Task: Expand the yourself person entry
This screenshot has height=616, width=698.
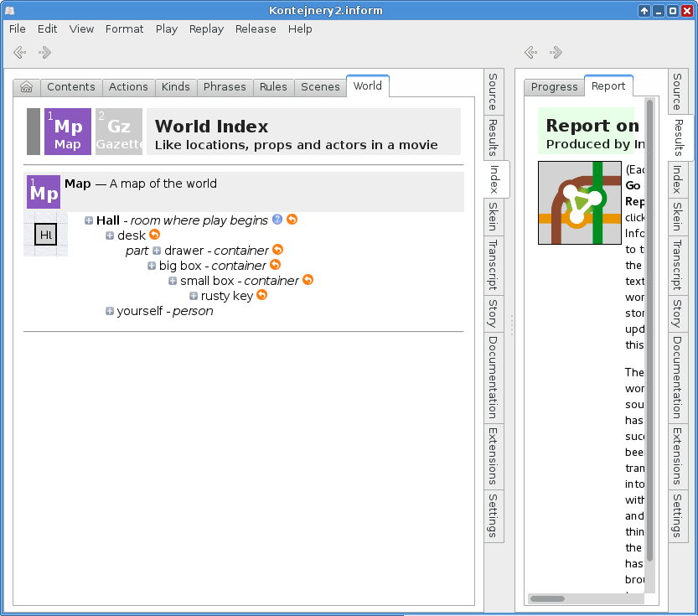Action: [x=110, y=311]
